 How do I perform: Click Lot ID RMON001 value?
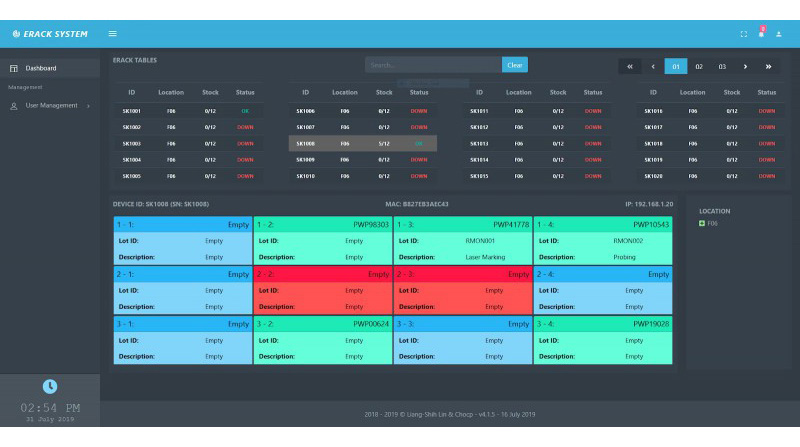click(480, 241)
